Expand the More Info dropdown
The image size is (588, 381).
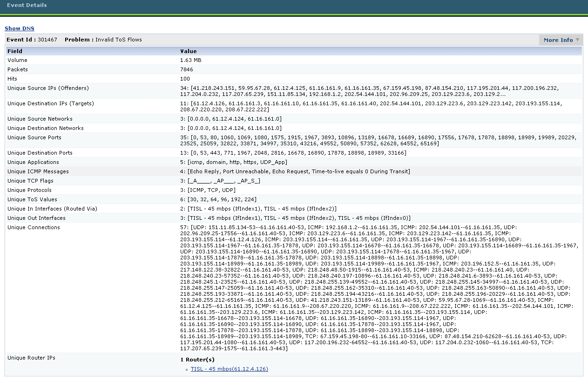[x=558, y=40]
